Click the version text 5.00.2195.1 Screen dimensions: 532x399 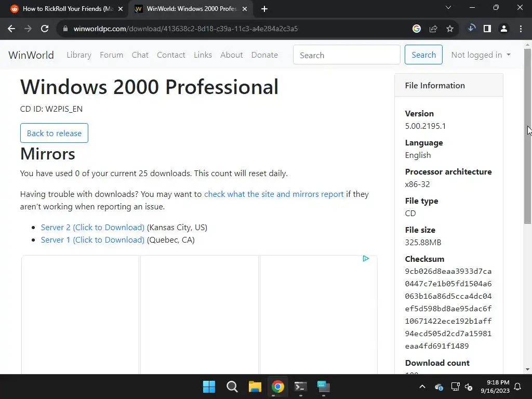(x=425, y=126)
